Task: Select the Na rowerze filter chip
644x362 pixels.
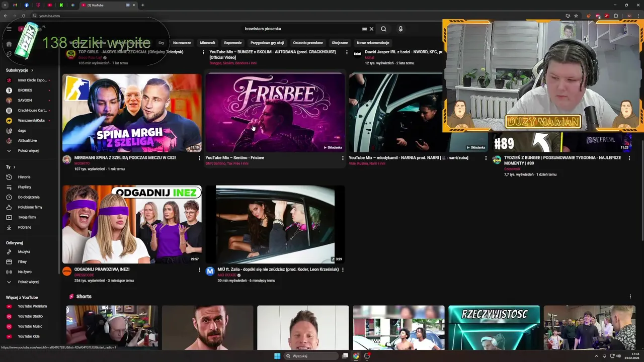Action: pyautogui.click(x=182, y=43)
